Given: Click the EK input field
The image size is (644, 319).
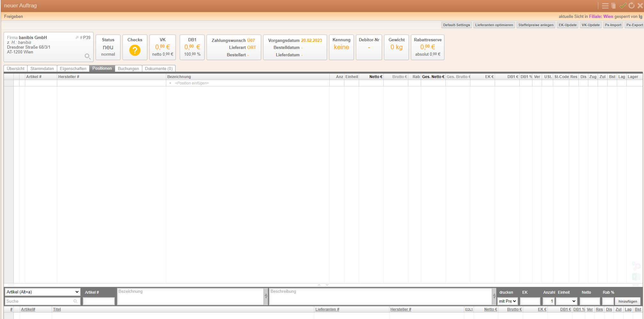Looking at the screenshot, I should click(530, 301).
